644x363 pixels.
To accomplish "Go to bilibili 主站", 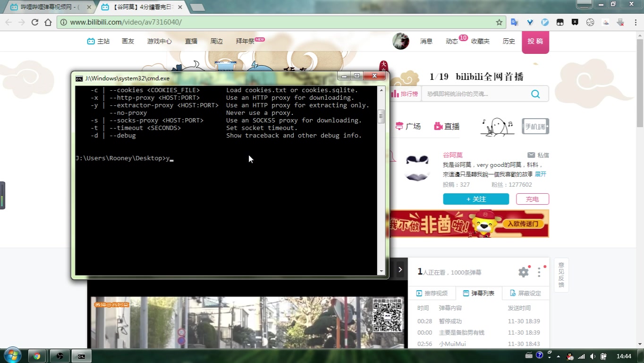I will tap(98, 41).
